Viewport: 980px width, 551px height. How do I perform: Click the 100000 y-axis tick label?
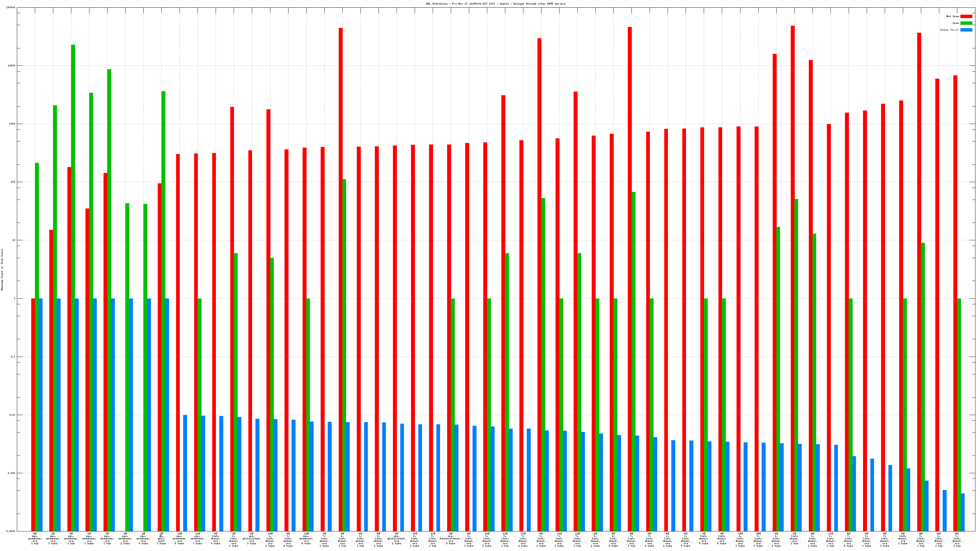click(x=11, y=8)
